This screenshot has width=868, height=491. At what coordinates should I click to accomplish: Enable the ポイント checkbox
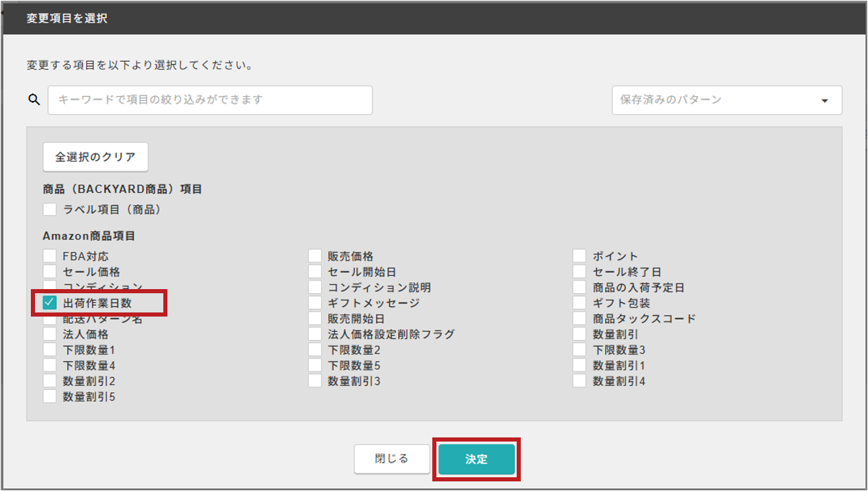(x=580, y=256)
